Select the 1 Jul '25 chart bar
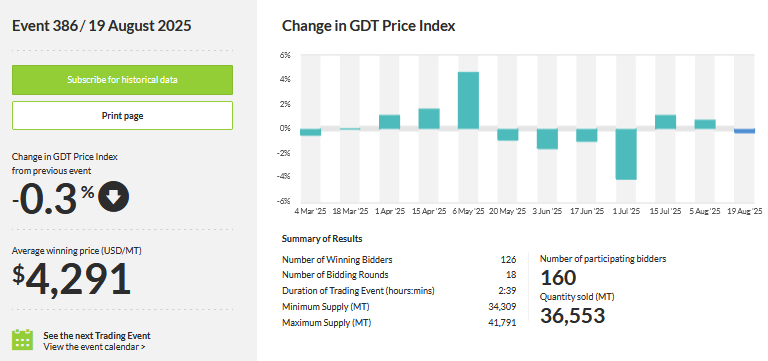 click(x=626, y=154)
